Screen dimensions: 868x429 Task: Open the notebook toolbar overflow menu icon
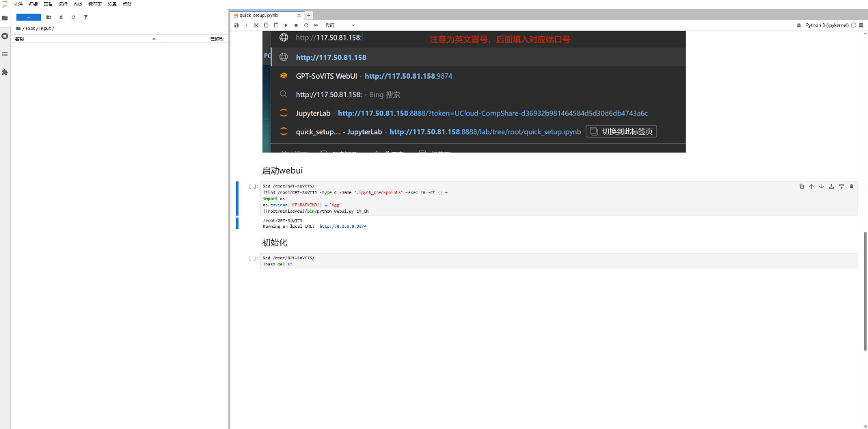pyautogui.click(x=862, y=25)
